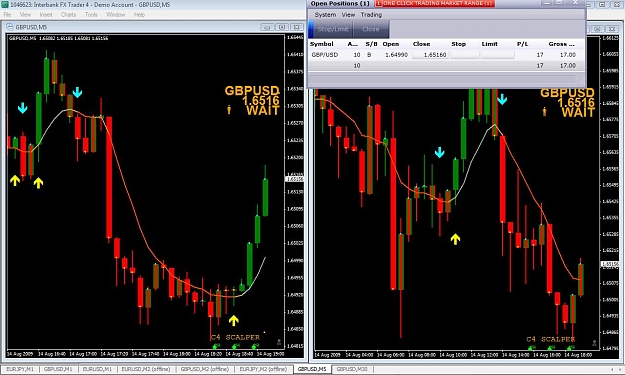This screenshot has height=375, width=625.
Task: Switch to the GBPUSD,M1 chart tab
Action: pyautogui.click(x=58, y=369)
